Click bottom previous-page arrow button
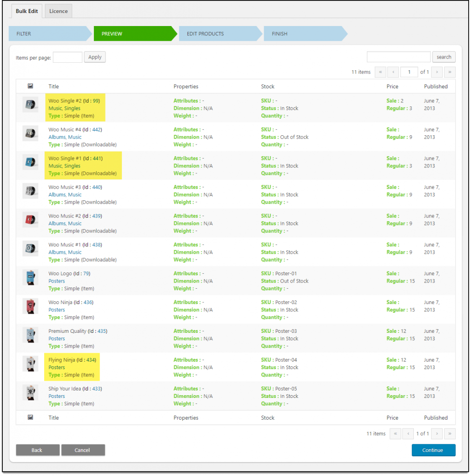Image resolution: width=471 pixels, height=476 pixels. [x=408, y=434]
